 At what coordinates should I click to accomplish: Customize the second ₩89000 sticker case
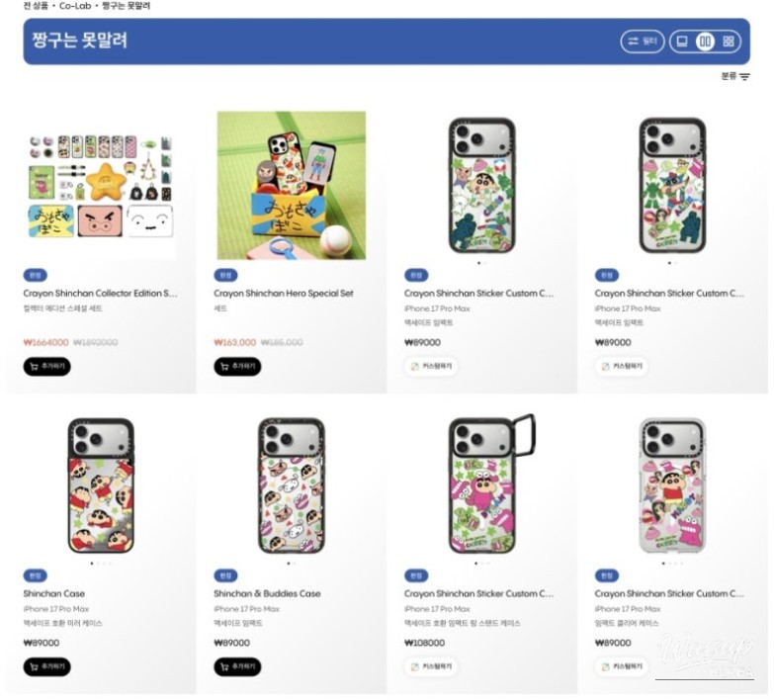click(x=622, y=366)
